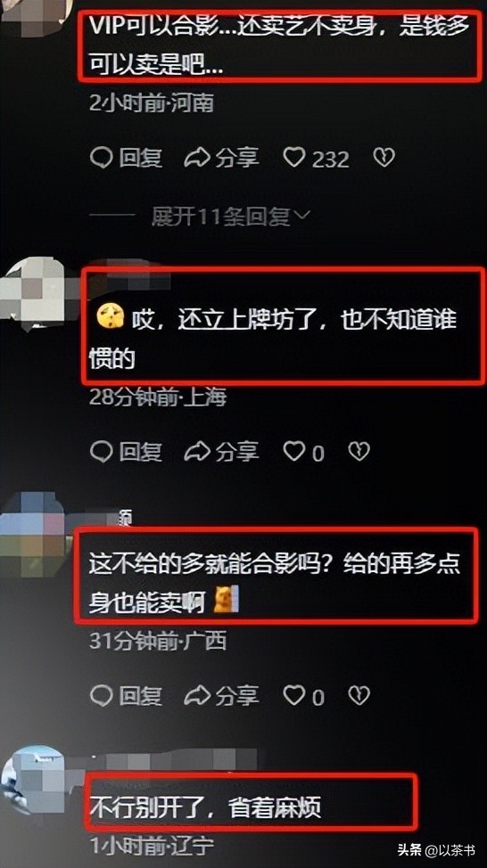Reply to the 河南 VIP comment
This screenshot has height=868, width=487.
127,159
